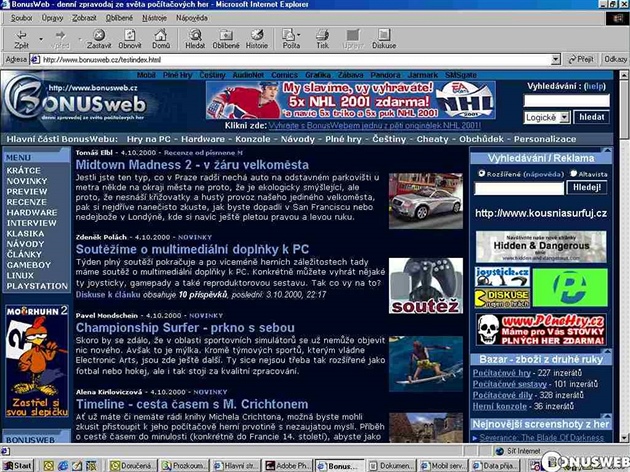Open the kousniasurfuj.cz link
Image resolution: width=630 pixels, height=472 pixels.
(x=541, y=213)
